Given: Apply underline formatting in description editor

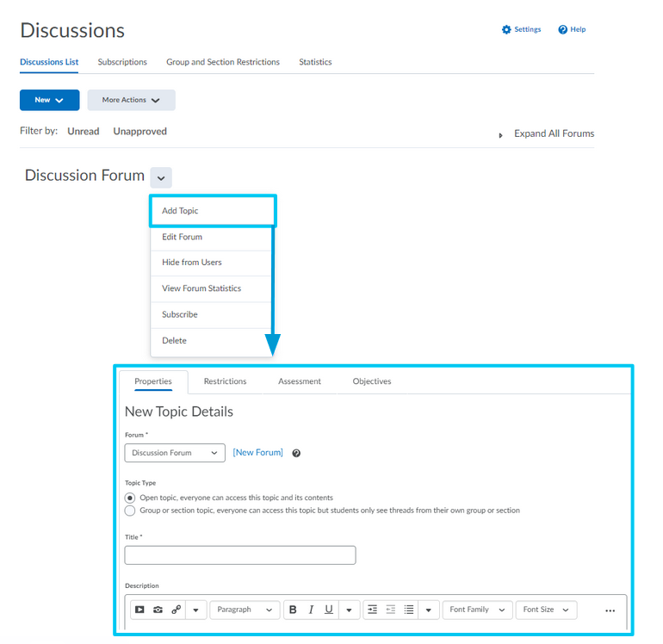Looking at the screenshot, I should point(329,610).
